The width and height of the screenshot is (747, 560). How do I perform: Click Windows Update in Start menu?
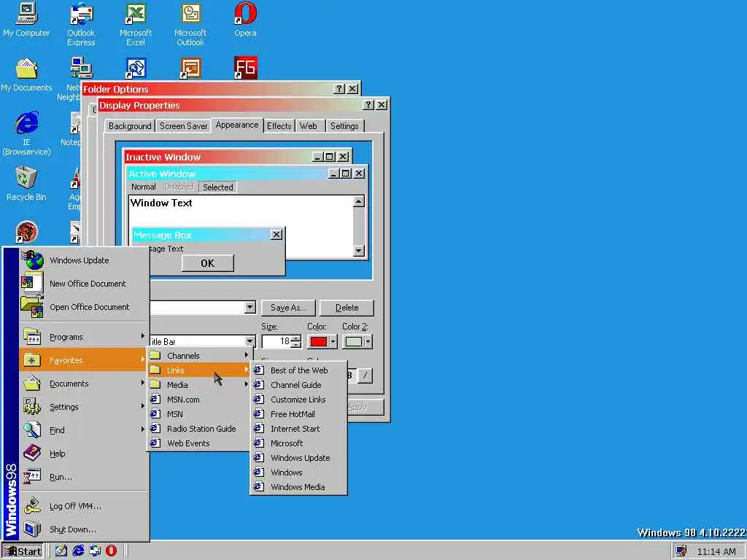tap(84, 260)
